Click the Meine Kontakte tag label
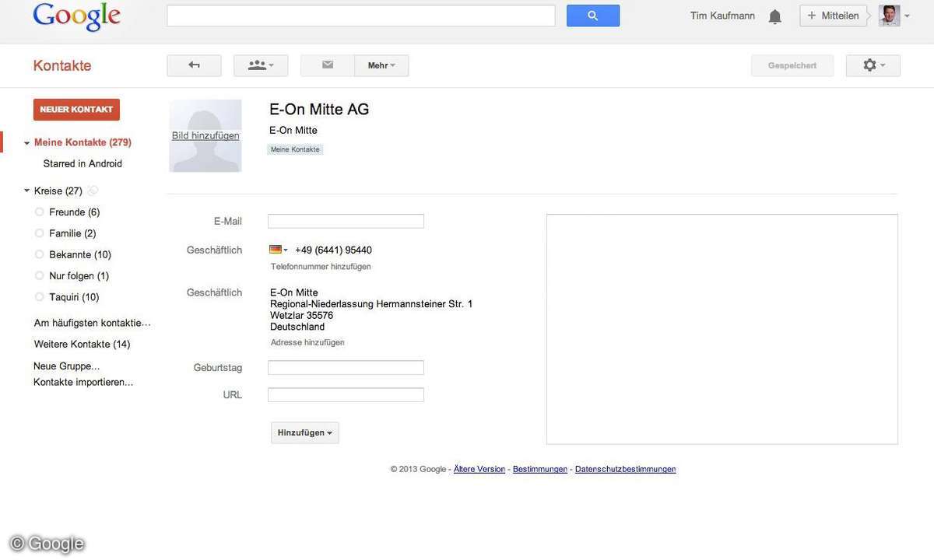The image size is (934, 560). (295, 149)
